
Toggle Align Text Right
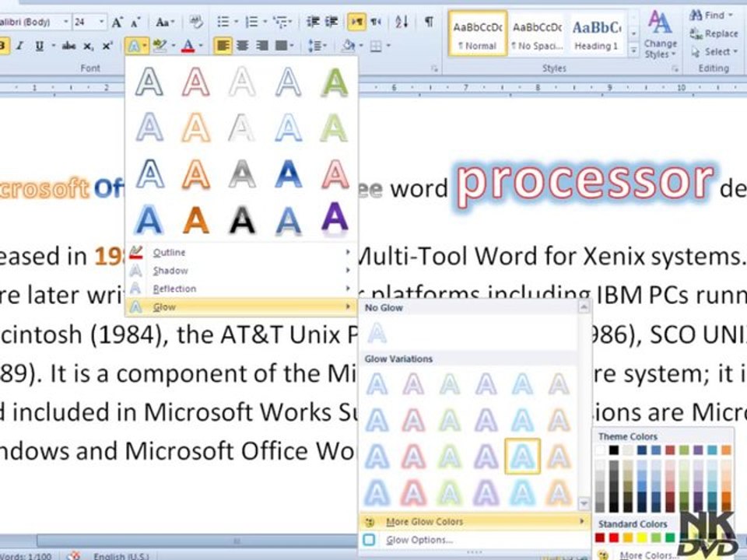point(262,46)
